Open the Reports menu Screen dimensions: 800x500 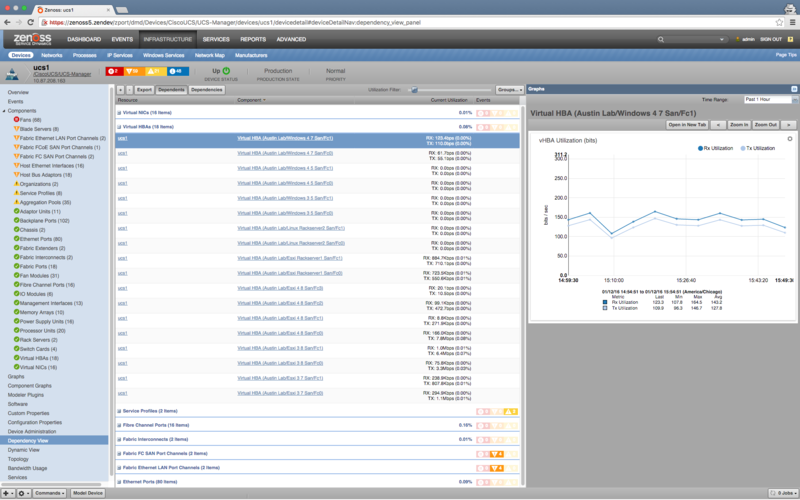pyautogui.click(x=253, y=39)
